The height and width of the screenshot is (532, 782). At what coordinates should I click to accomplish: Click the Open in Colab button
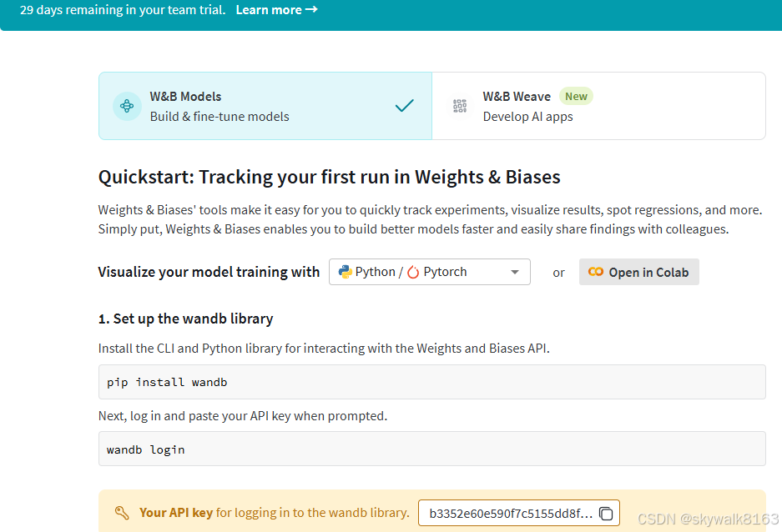638,272
